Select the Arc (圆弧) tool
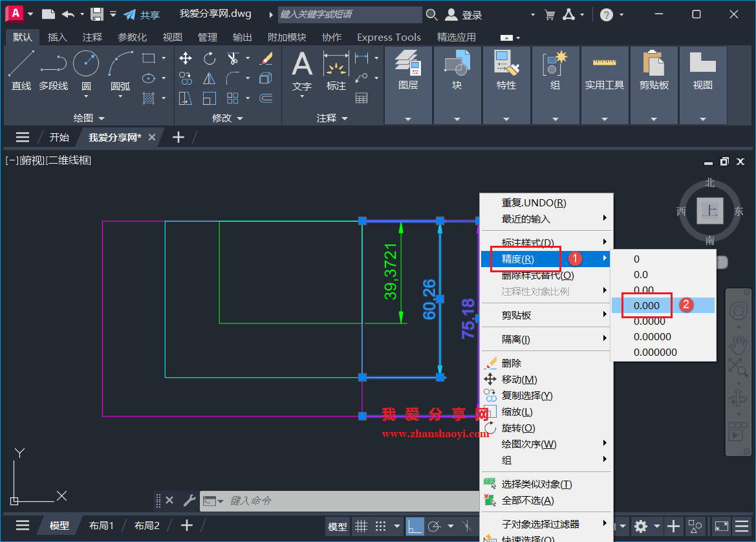Screen dimensions: 756x542 click(x=120, y=70)
